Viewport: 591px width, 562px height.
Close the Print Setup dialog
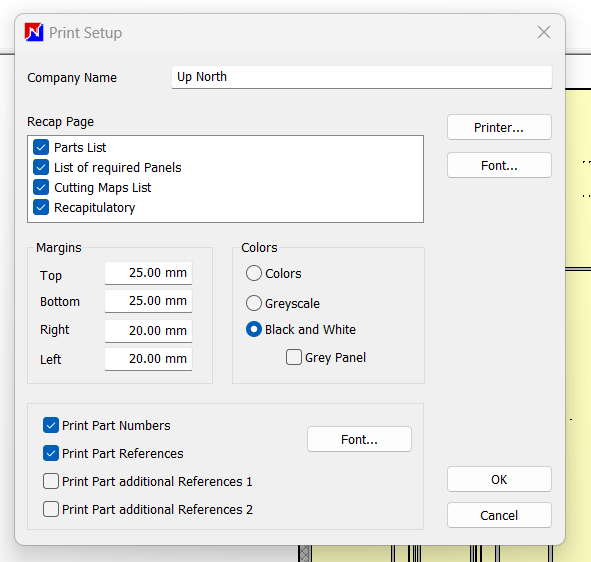(544, 32)
